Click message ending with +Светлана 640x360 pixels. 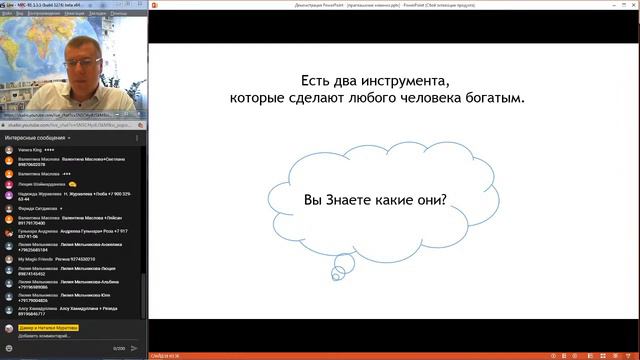click(x=71, y=162)
